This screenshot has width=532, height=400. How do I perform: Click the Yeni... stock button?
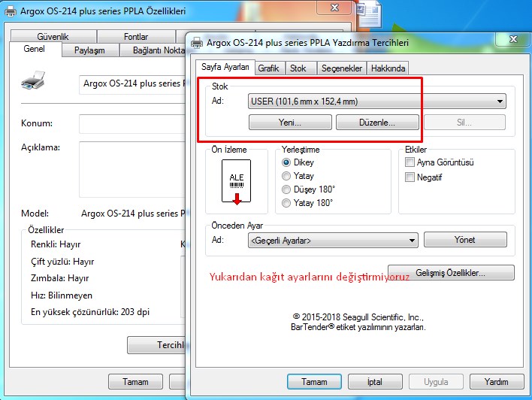click(290, 123)
